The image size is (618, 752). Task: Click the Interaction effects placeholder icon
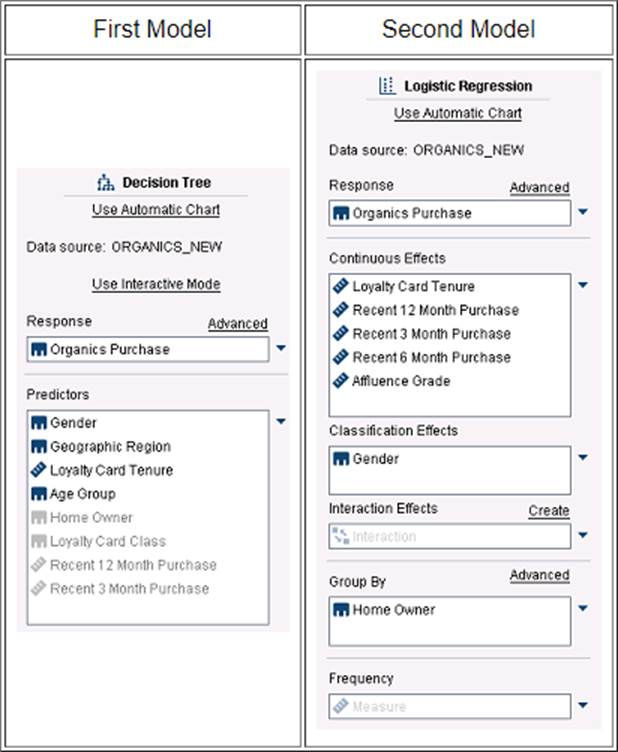coord(341,536)
